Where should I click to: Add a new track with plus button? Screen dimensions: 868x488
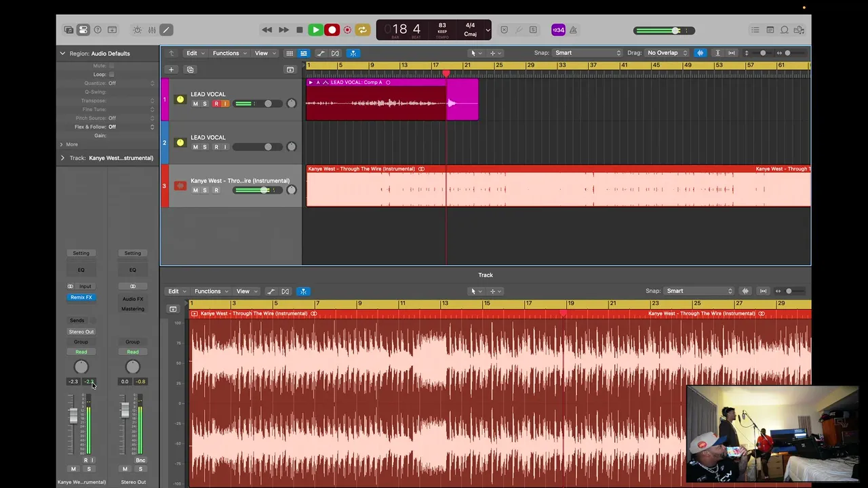[171, 69]
